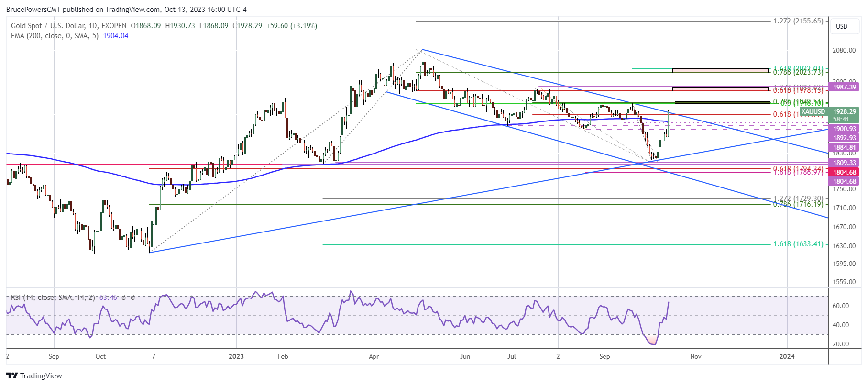
Task: Click the purple 1884.81 price label
Action: (x=845, y=147)
